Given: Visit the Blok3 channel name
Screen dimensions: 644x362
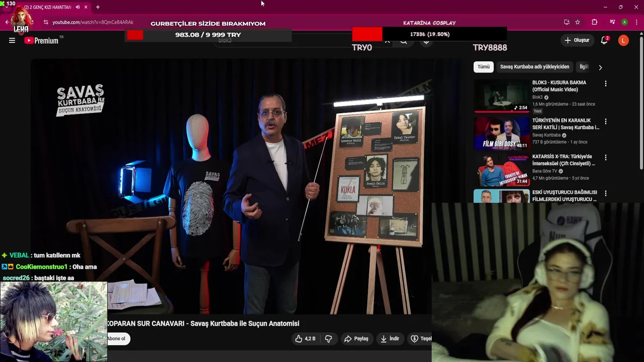Looking at the screenshot, I should click(x=537, y=97).
